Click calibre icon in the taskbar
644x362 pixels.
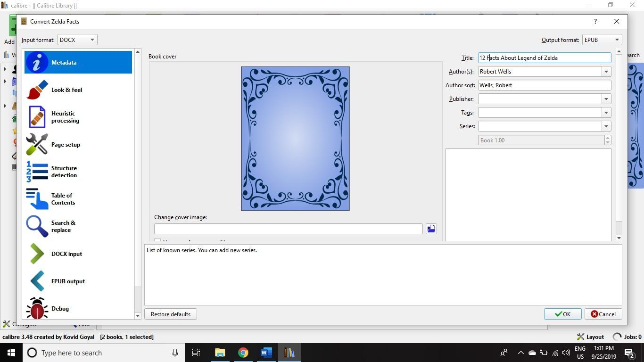coord(289,353)
